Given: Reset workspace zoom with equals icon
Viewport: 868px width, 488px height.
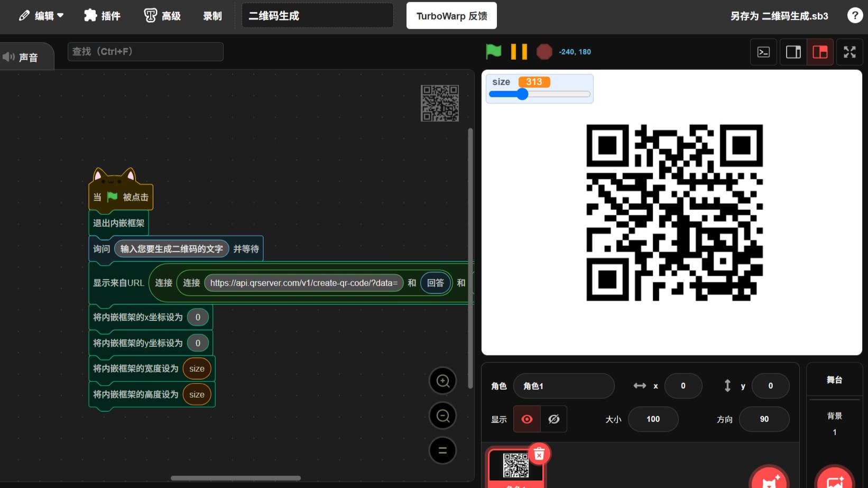Looking at the screenshot, I should [443, 450].
